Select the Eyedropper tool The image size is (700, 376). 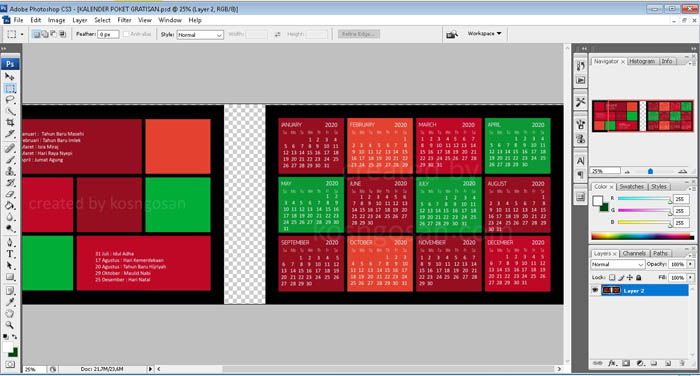point(10,302)
